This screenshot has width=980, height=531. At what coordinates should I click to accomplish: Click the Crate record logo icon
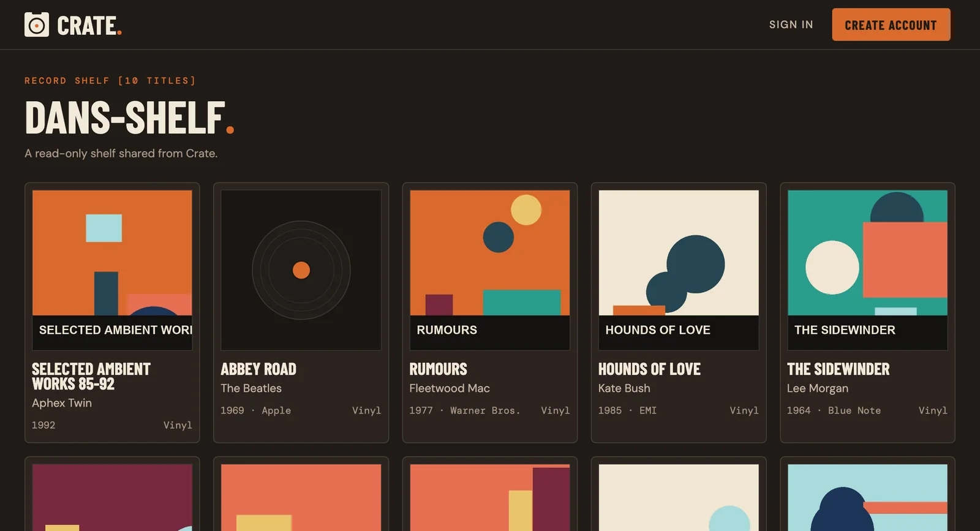click(37, 24)
